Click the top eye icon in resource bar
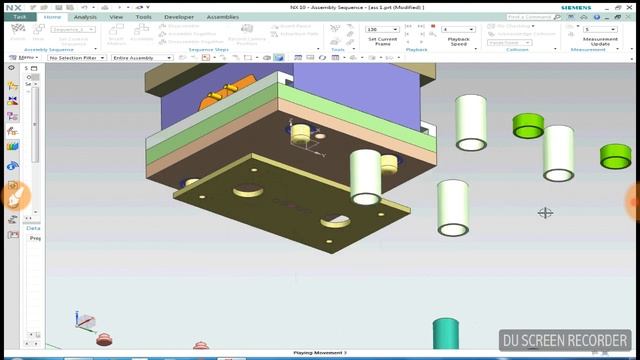Screen dimensions: 640x360 11,68
